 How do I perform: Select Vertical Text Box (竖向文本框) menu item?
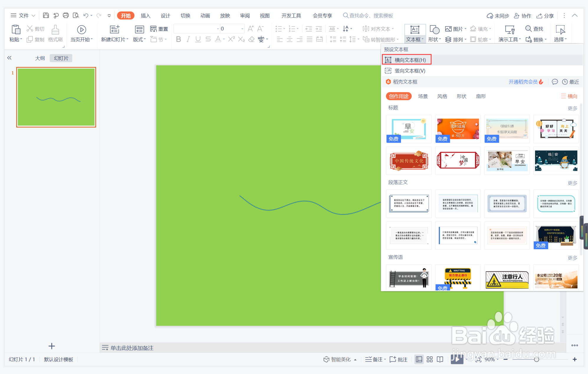coord(482,70)
